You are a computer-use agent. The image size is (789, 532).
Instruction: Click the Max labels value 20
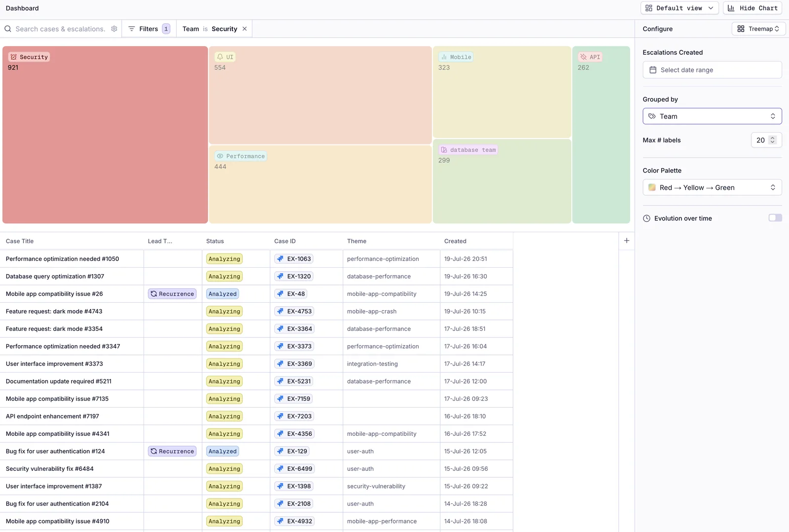[760, 140]
